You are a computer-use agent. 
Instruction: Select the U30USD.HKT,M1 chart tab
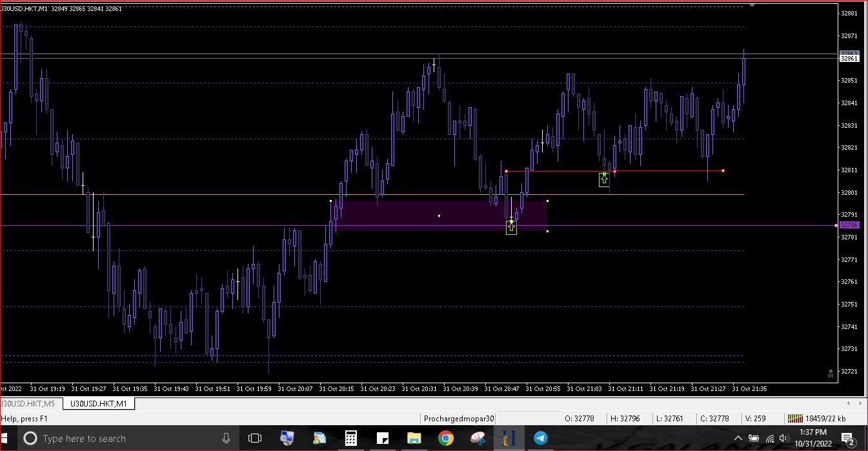[98, 404]
